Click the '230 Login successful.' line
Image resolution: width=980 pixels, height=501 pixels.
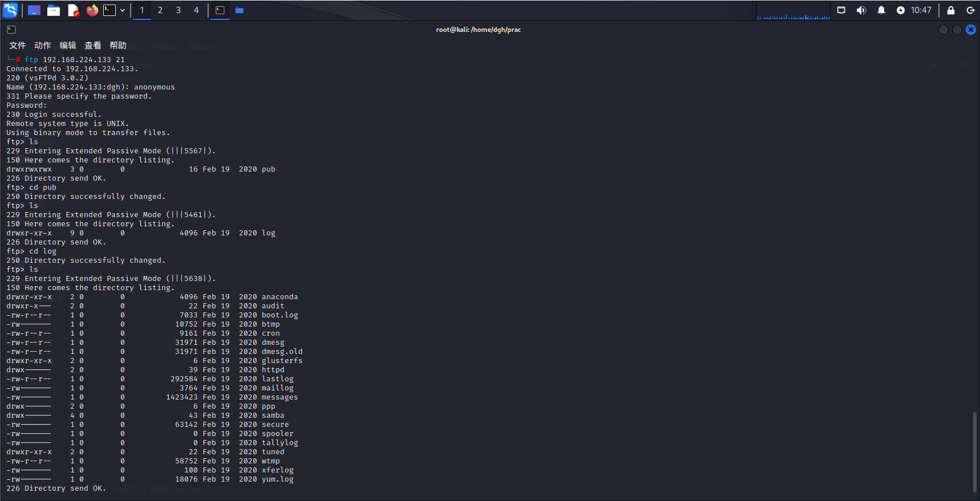click(54, 115)
